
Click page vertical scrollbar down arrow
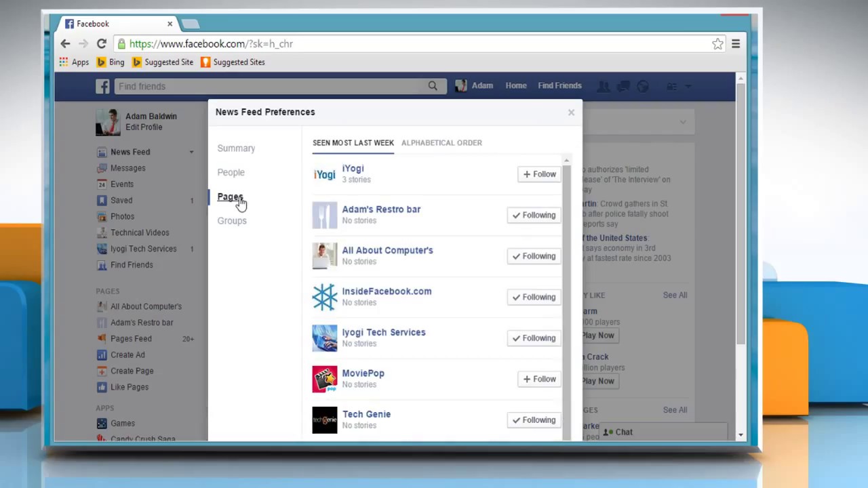coord(741,434)
